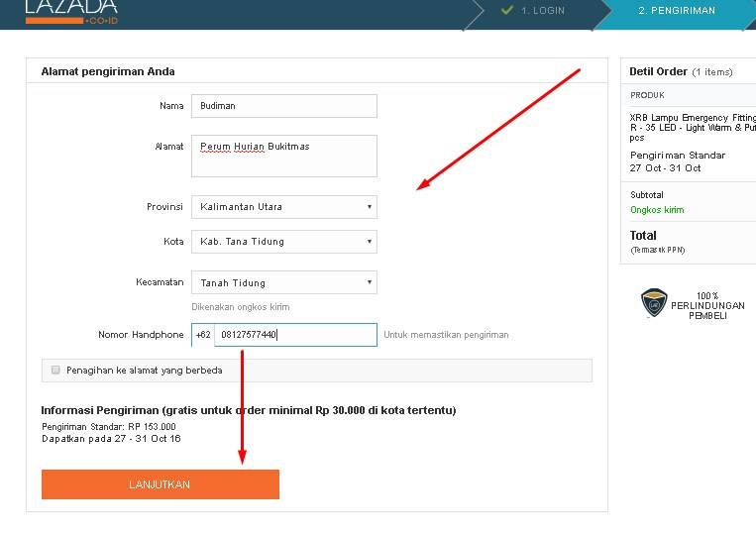Click the Ongkos kirim link
Viewport: 756px width, 534px height.
pos(657,210)
